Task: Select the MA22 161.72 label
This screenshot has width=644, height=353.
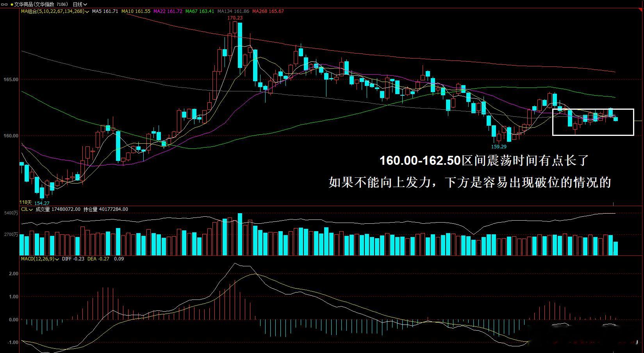Action: [x=168, y=11]
